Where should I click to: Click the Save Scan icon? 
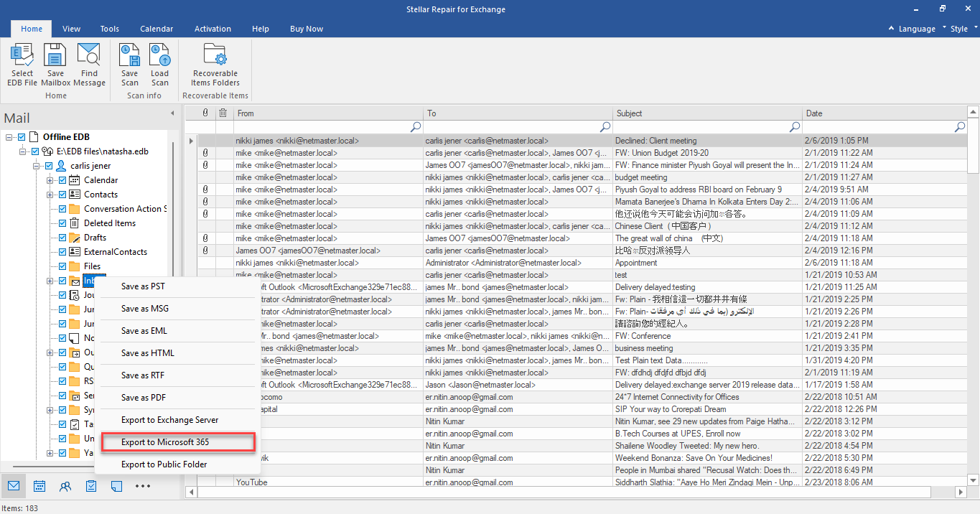129,56
